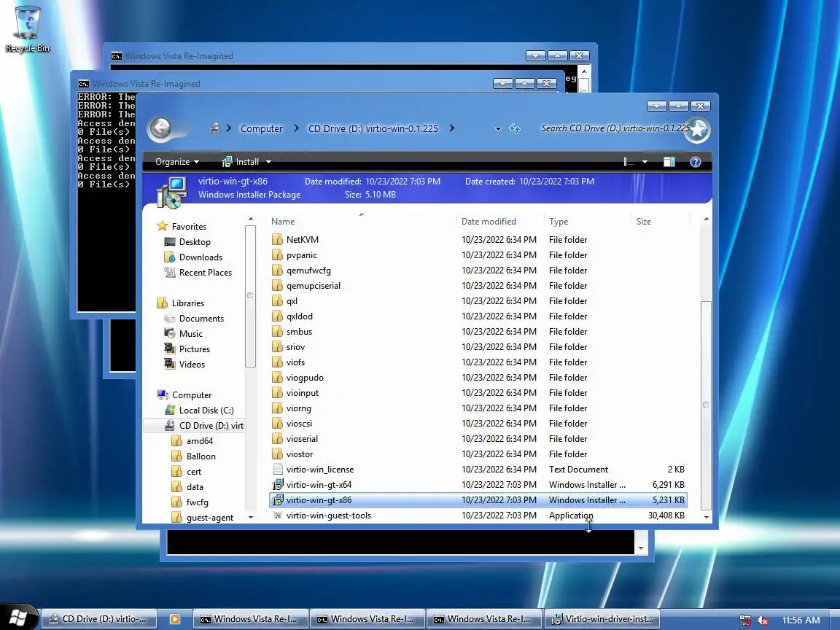Switch to Virtio-win-driver-inst taskbar button
The image size is (840, 630).
[x=602, y=619]
